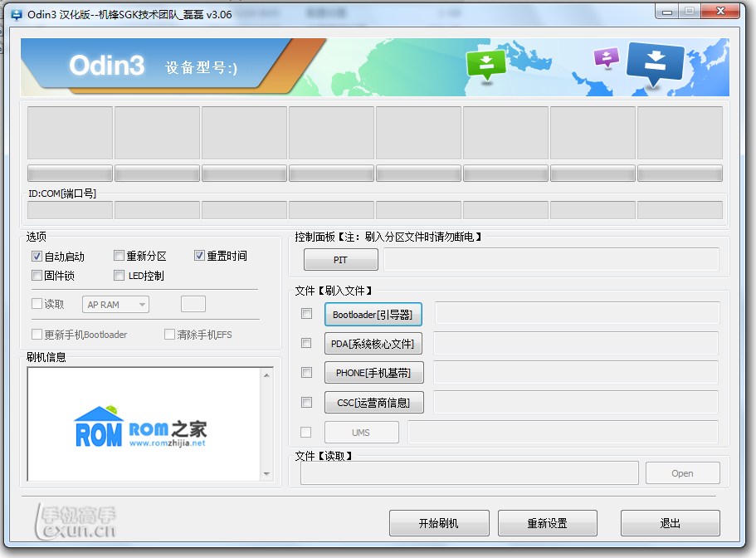Viewport: 756px width, 558px height.
Task: Close the Odin3 window
Action: click(x=720, y=12)
